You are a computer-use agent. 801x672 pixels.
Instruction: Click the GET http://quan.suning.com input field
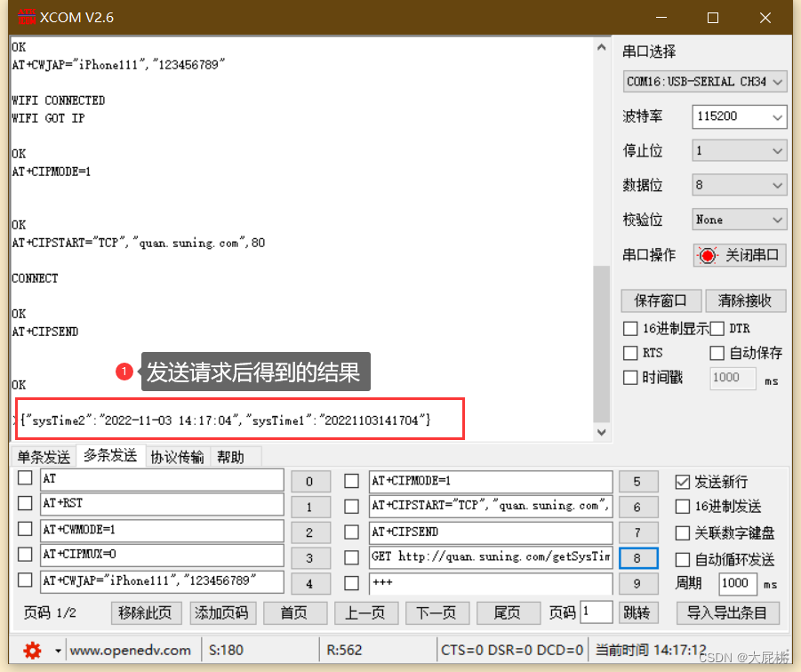coord(491,557)
